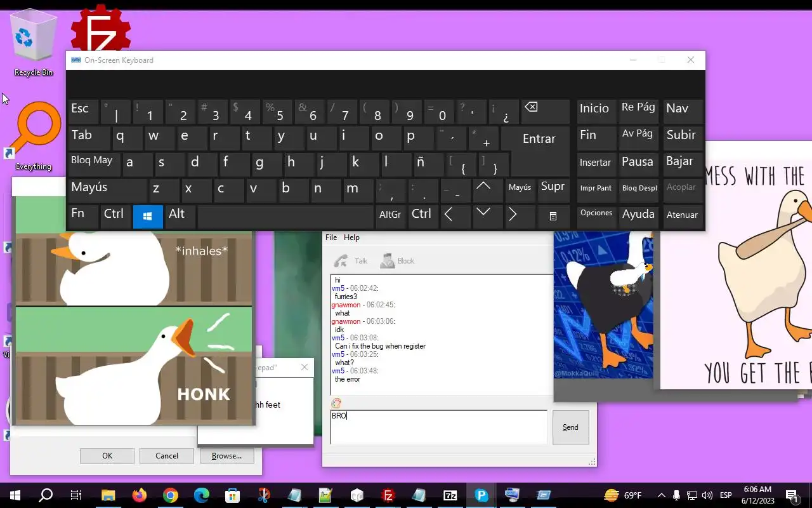Click the Entrar enter key
The width and height of the screenshot is (812, 508).
(x=539, y=140)
